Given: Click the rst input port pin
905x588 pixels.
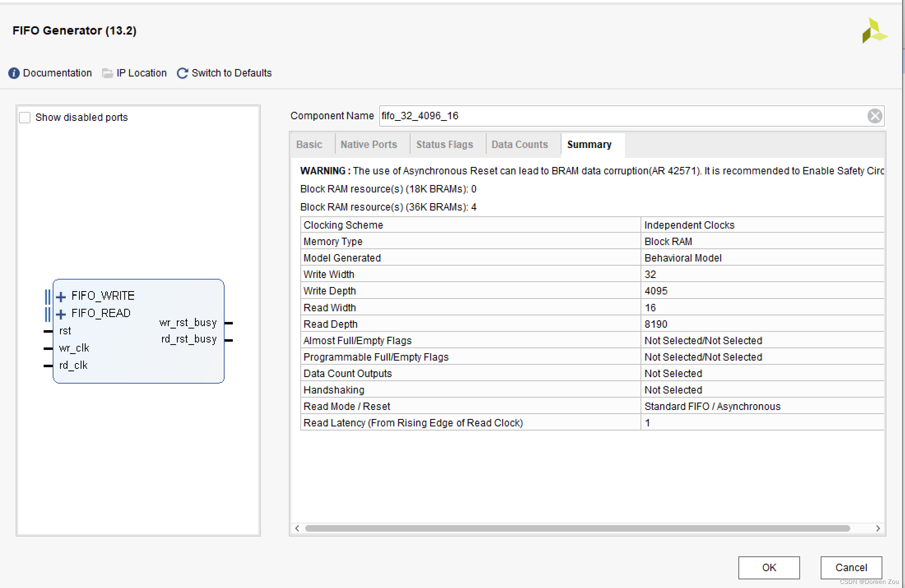Looking at the screenshot, I should pyautogui.click(x=48, y=331).
